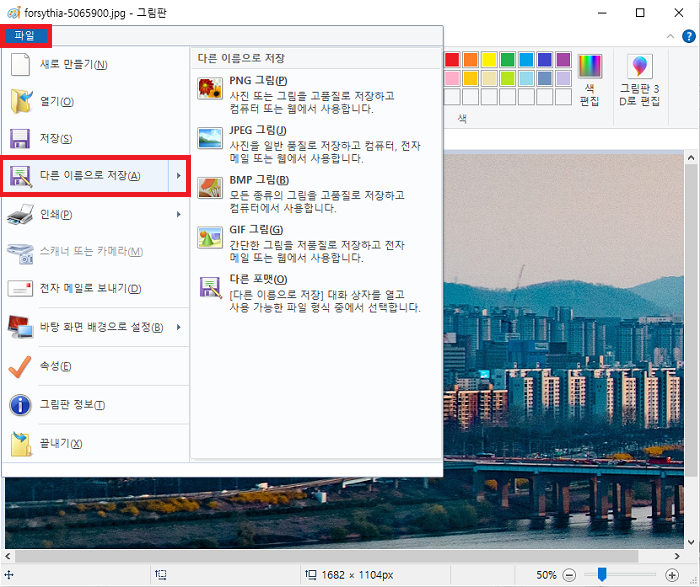Choose 다른 포맷(O) save option text

tap(258, 279)
